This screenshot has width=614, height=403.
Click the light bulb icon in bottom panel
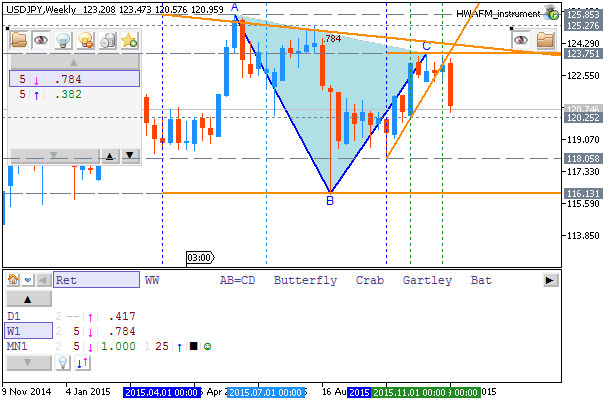point(63,363)
